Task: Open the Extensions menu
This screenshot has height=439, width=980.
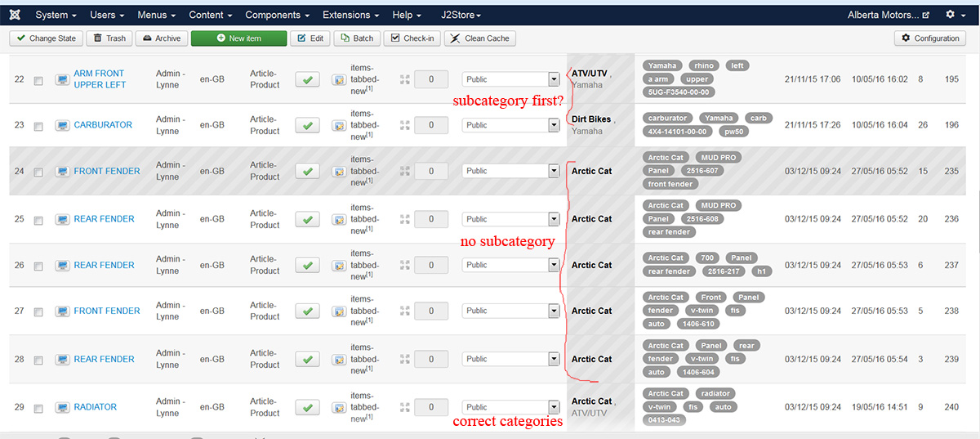Action: [351, 15]
